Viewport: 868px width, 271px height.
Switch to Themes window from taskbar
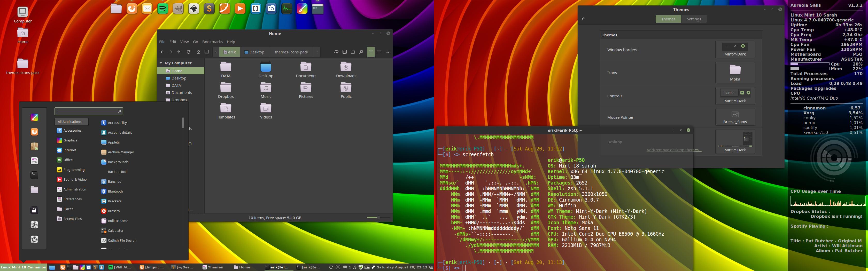click(213, 267)
